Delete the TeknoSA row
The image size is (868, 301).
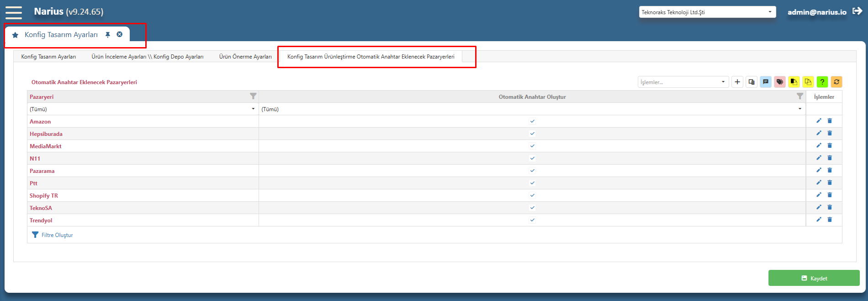click(x=830, y=207)
